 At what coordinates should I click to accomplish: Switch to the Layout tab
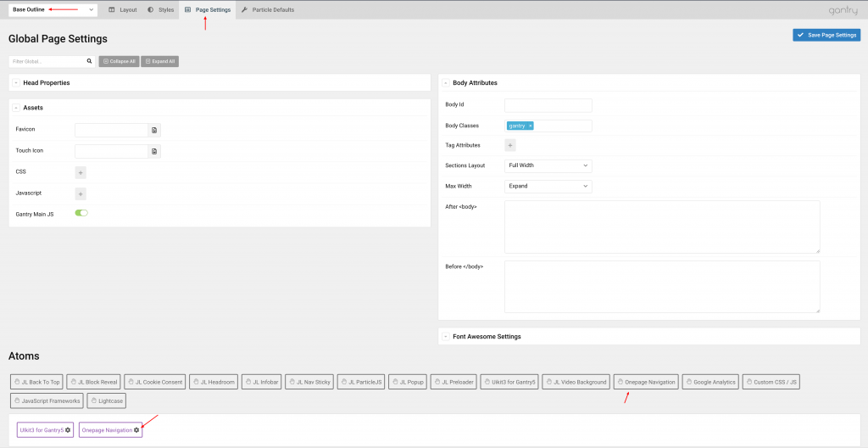[123, 10]
